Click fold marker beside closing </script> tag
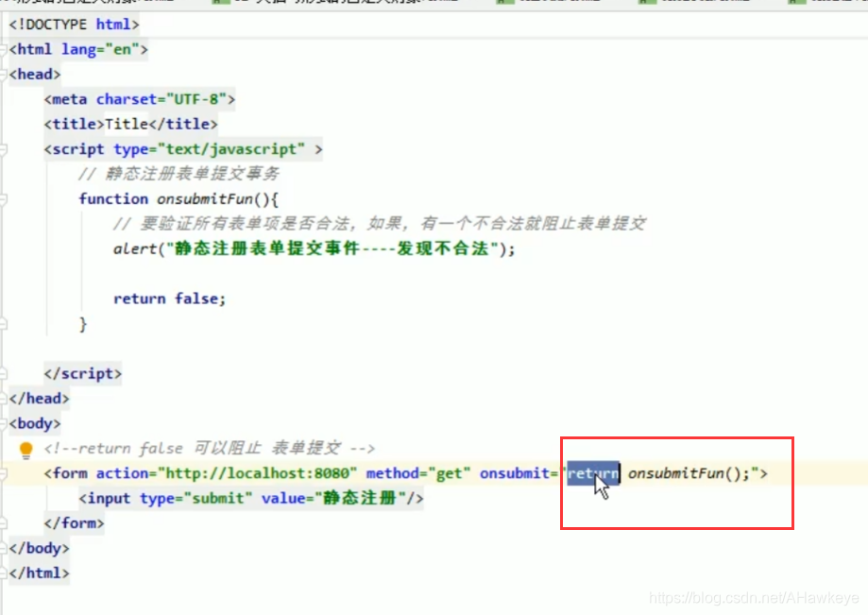Image resolution: width=868 pixels, height=615 pixels. (3, 374)
